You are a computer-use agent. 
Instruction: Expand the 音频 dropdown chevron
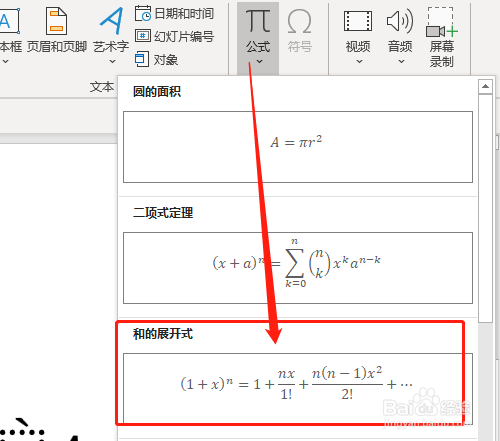pyautogui.click(x=401, y=61)
